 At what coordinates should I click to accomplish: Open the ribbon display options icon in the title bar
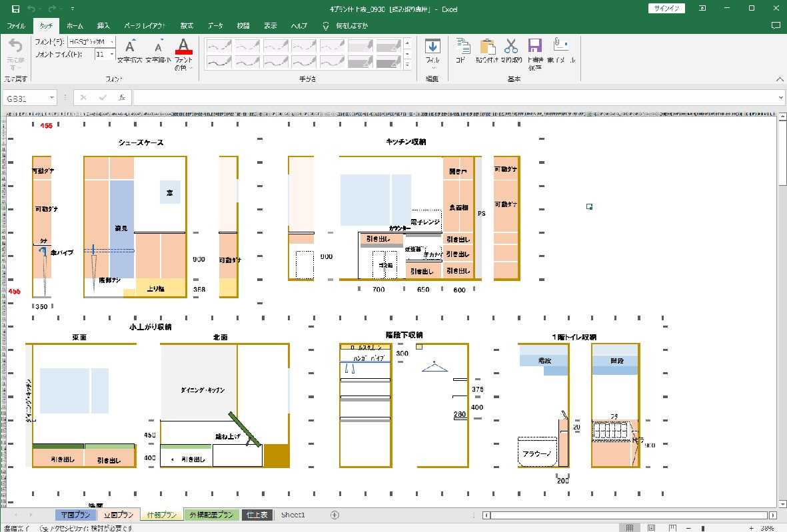pos(702,8)
